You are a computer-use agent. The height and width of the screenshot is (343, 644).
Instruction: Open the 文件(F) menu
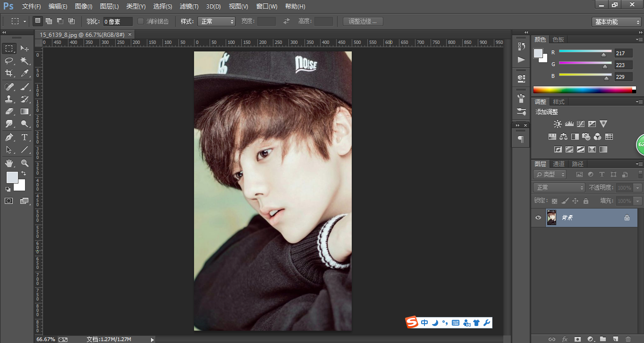coord(32,7)
